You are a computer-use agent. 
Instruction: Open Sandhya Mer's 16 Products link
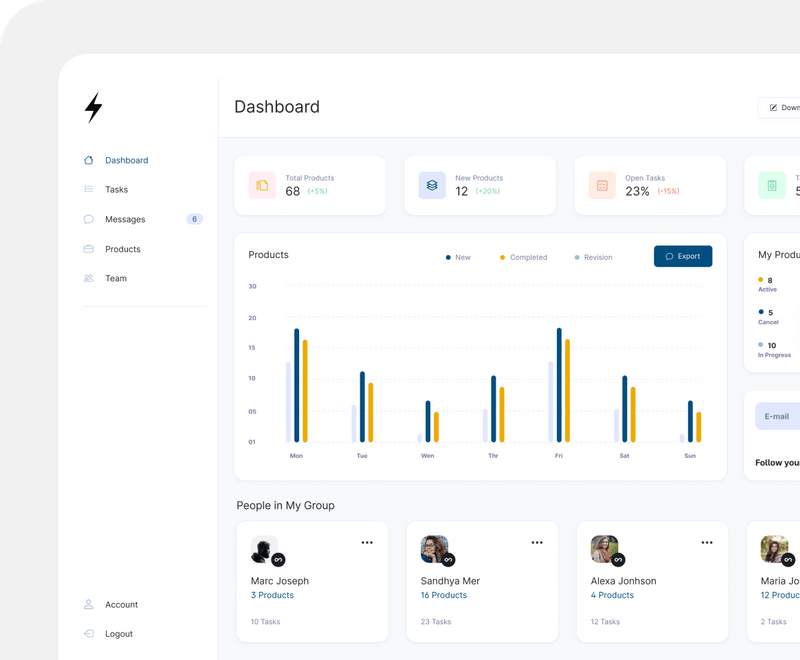443,595
